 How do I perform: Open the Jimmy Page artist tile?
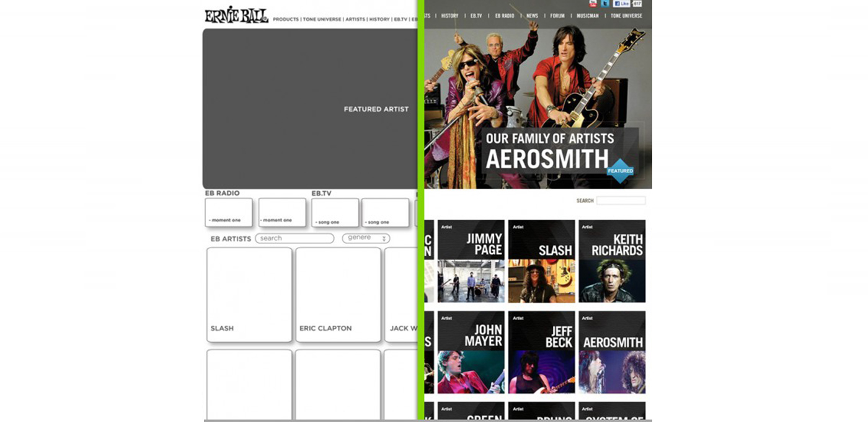tap(471, 261)
